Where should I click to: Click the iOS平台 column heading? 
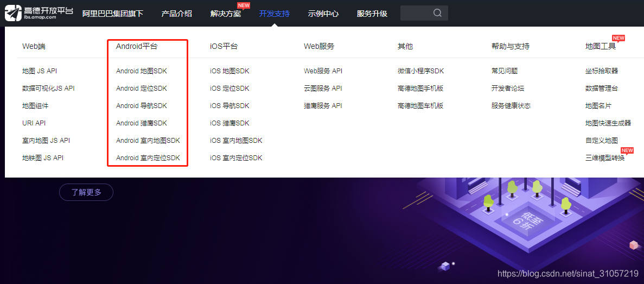click(x=224, y=47)
